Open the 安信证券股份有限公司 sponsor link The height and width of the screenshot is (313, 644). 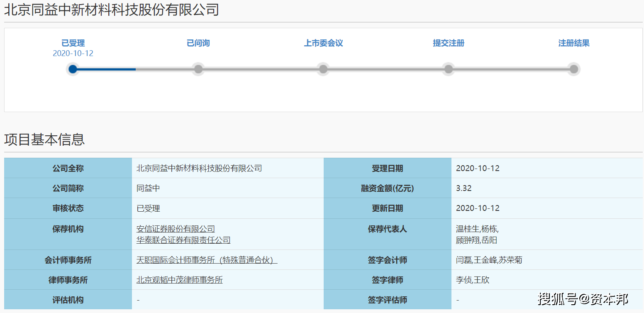(x=176, y=229)
